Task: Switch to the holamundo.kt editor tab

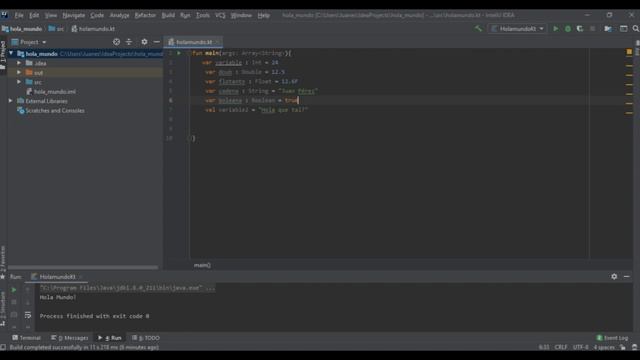Action: pyautogui.click(x=193, y=42)
